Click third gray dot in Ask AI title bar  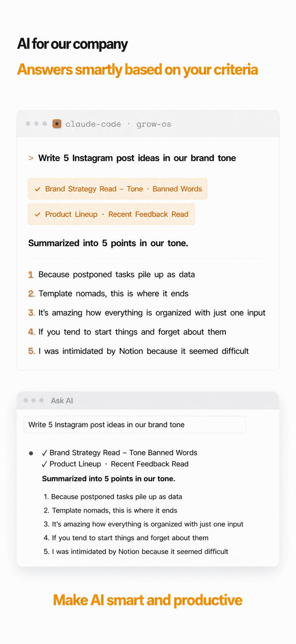click(x=42, y=400)
